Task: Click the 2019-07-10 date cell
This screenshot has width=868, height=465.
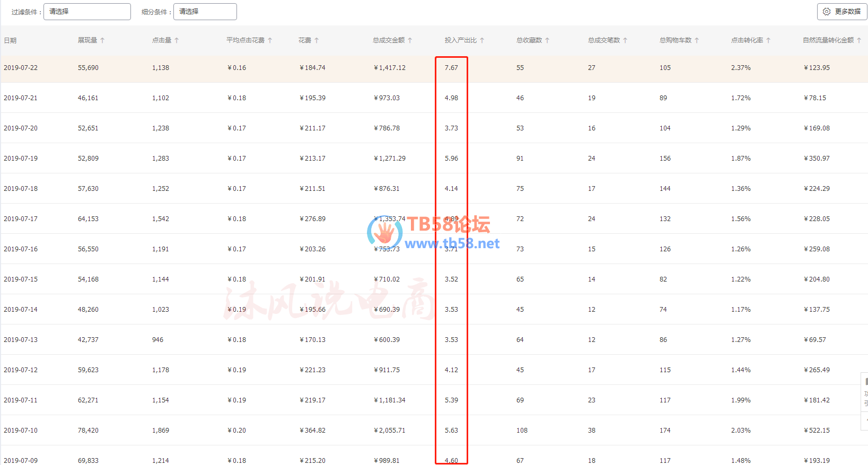Action: (x=21, y=431)
